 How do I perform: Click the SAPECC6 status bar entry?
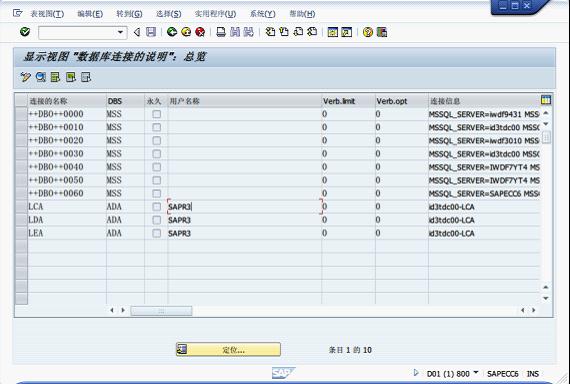502,373
